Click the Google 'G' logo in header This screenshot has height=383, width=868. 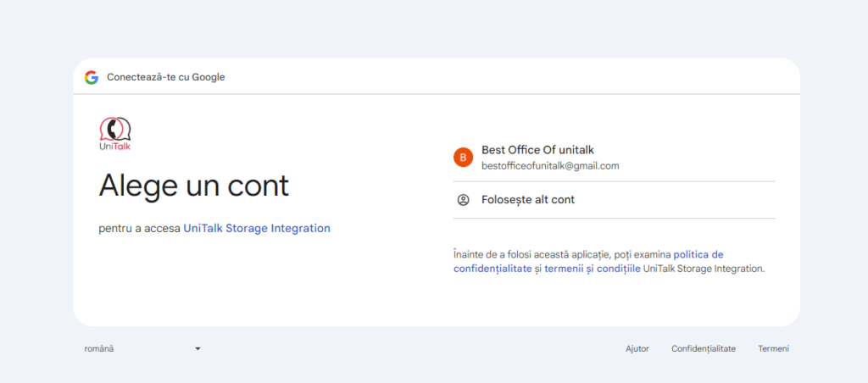pyautogui.click(x=92, y=77)
